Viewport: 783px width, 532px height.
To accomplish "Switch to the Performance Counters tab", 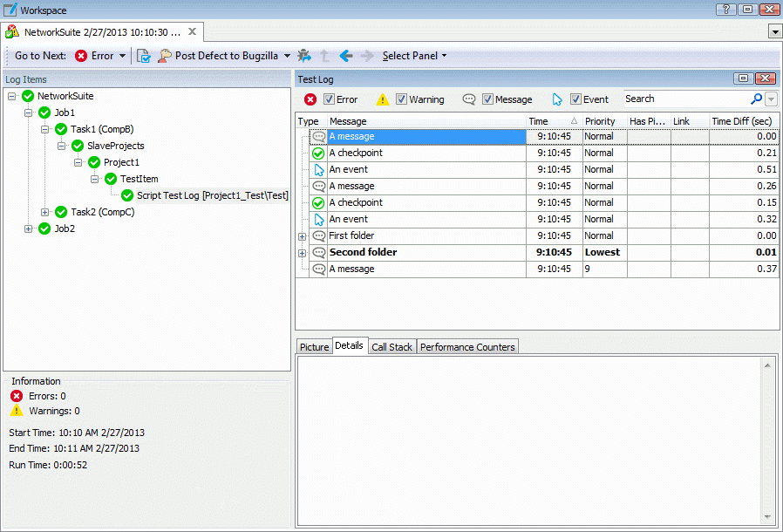I will [x=466, y=347].
